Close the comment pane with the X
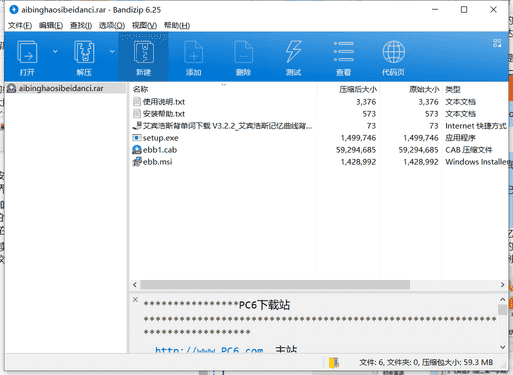513x375 pixels. pyautogui.click(x=135, y=299)
